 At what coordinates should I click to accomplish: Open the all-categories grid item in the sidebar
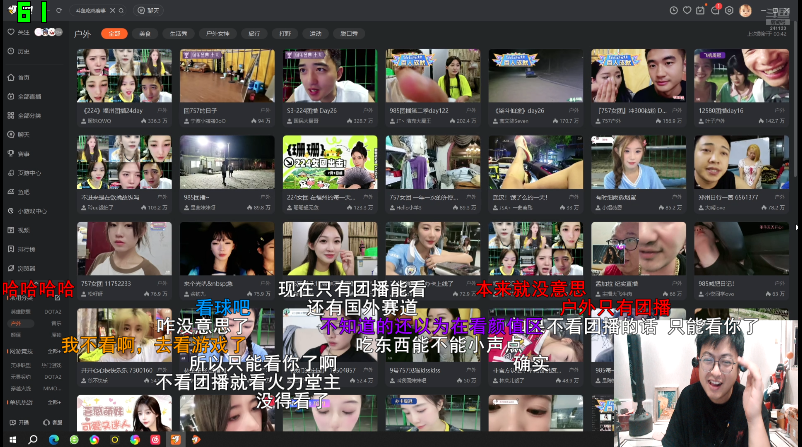tap(24, 116)
